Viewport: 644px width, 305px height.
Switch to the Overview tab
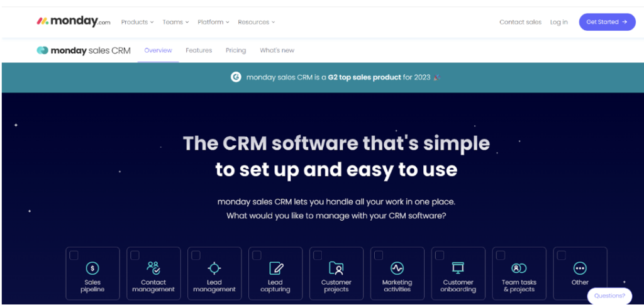(158, 50)
